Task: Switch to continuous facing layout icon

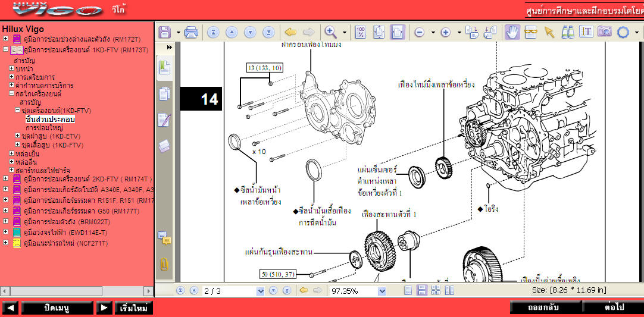Action: [x=436, y=291]
